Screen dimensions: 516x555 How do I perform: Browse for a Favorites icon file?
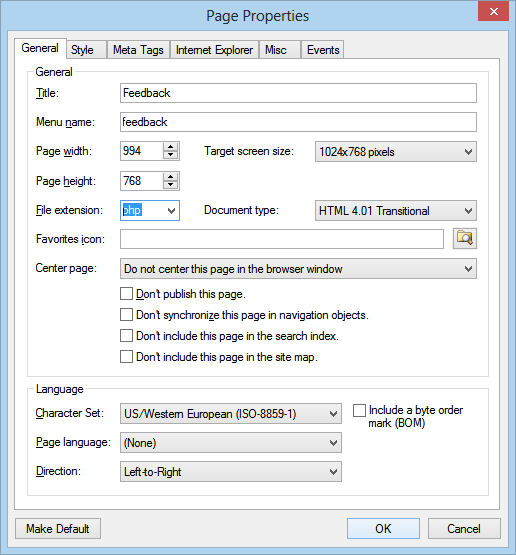tap(465, 239)
